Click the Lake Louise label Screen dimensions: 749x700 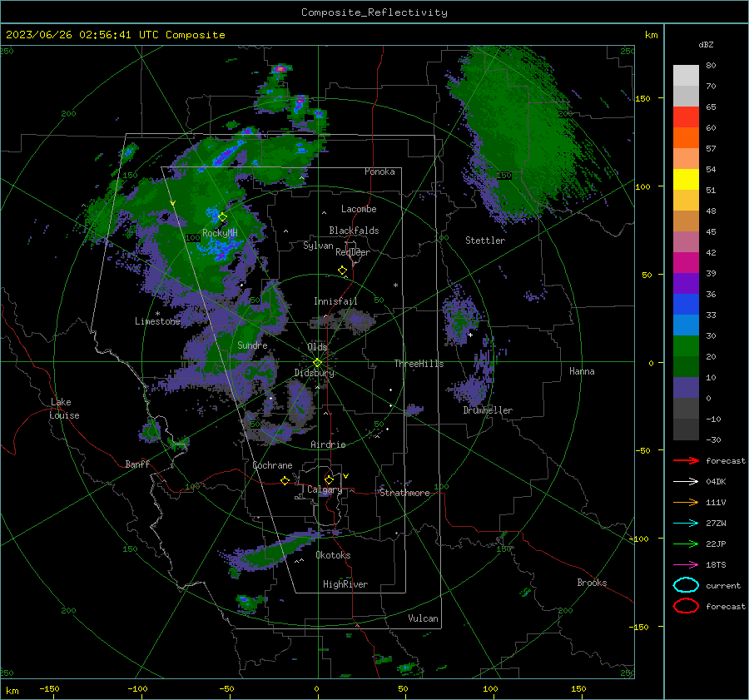(64, 409)
